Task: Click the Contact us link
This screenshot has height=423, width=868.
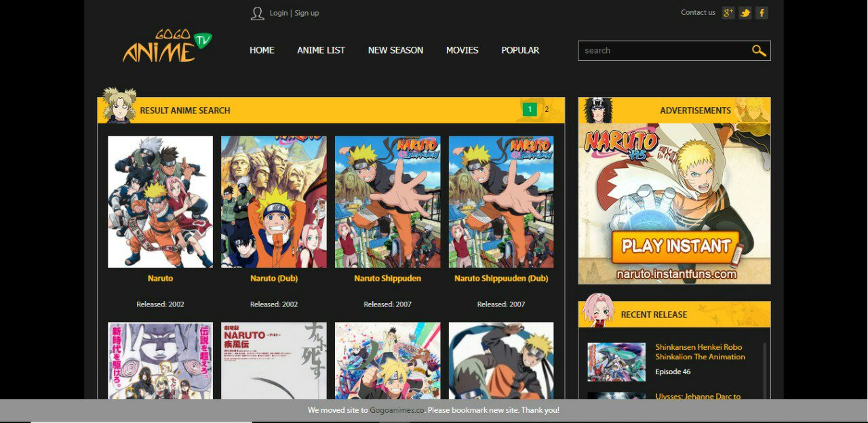Action: tap(698, 12)
